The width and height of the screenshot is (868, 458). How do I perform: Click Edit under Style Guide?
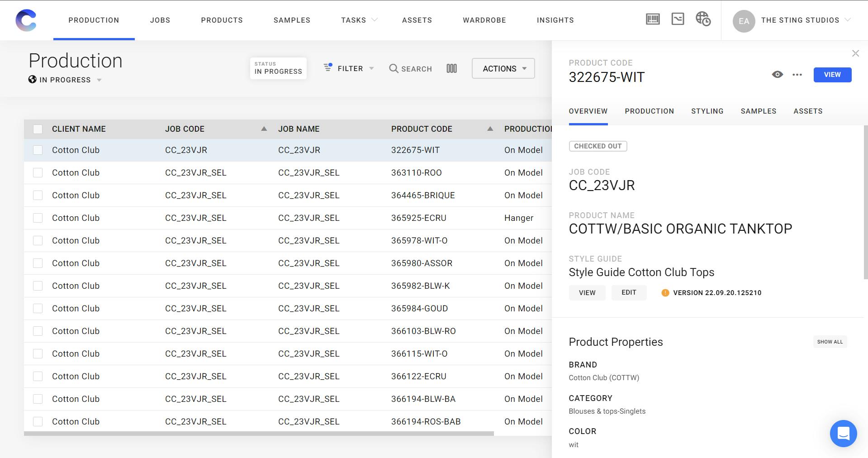(x=629, y=293)
